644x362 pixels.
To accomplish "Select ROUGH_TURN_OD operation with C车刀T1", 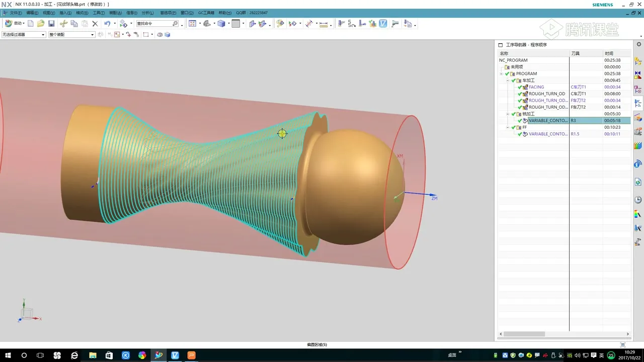I will point(546,94).
